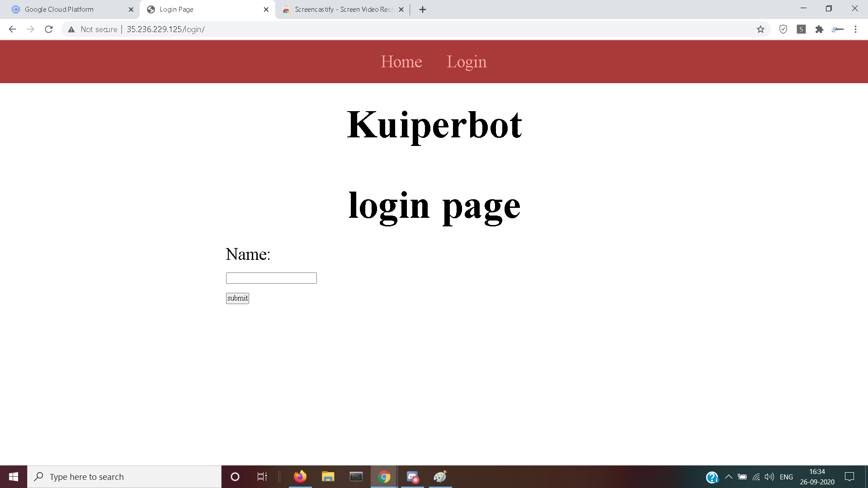The image size is (868, 488).
Task: Click the Login navigation link
Action: pyautogui.click(x=467, y=61)
